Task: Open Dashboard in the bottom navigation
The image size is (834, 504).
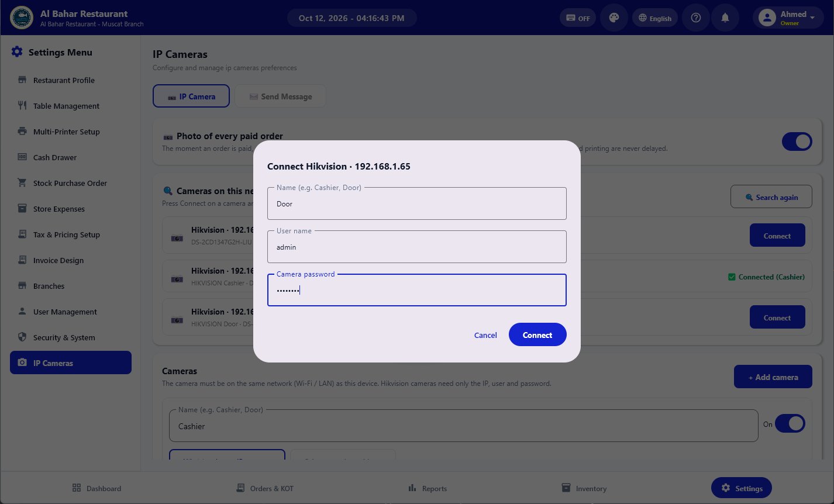Action: (97, 488)
